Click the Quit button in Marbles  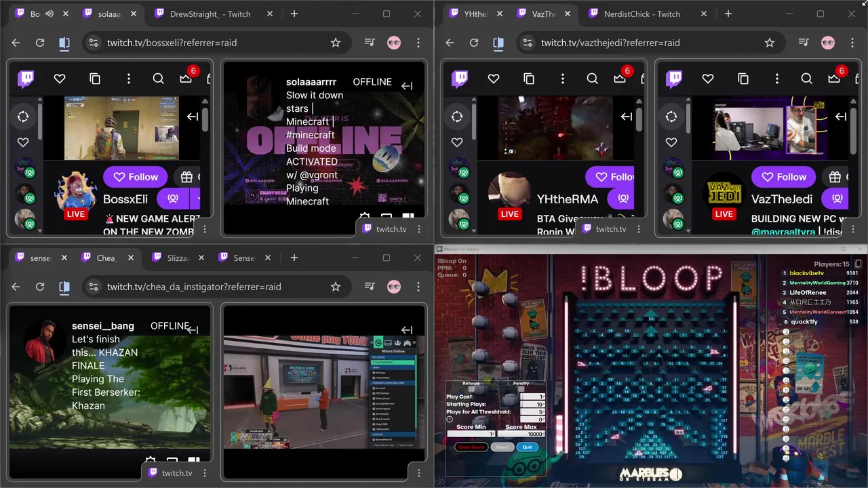coord(527,447)
